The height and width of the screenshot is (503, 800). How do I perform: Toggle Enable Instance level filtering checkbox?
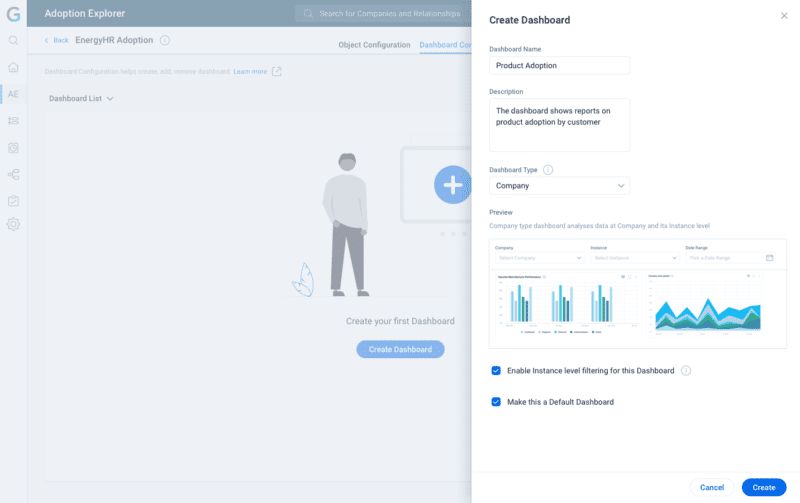(496, 370)
